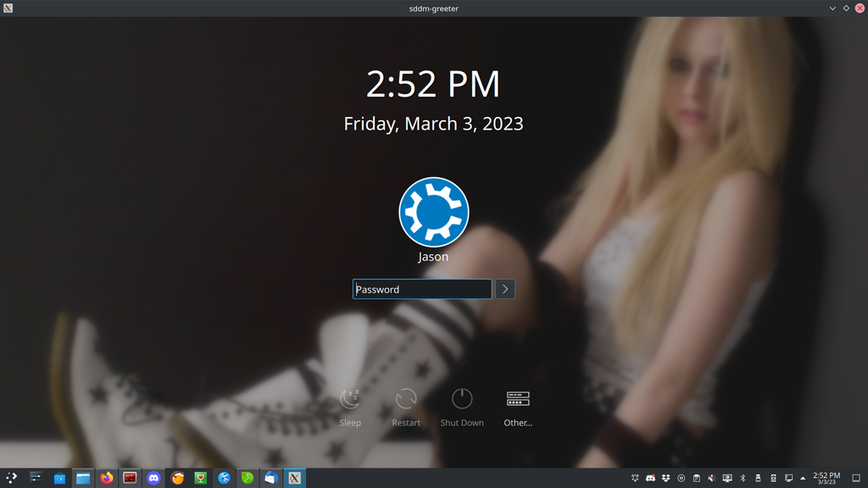Expand hidden system tray icons arrow
The image size is (868, 488).
[x=803, y=479]
